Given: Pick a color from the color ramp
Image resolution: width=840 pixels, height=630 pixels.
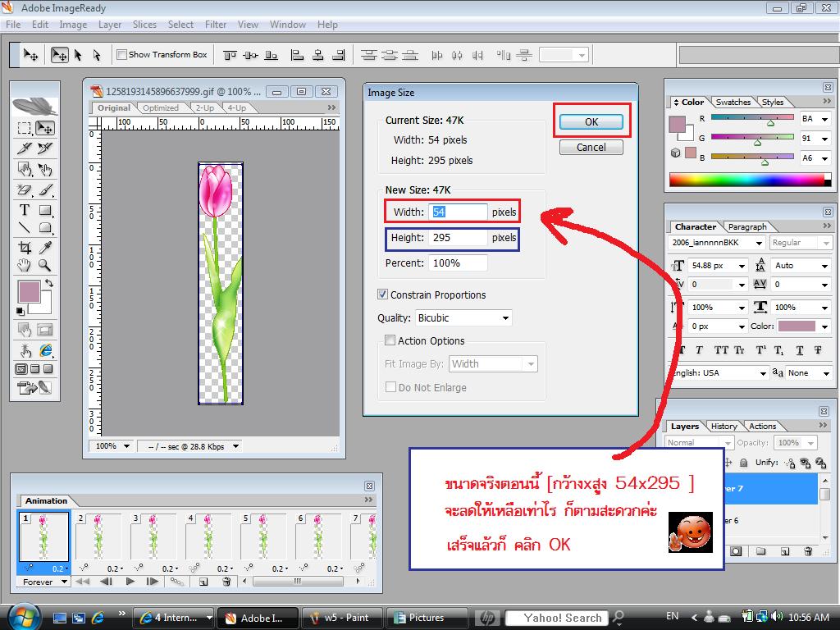Looking at the screenshot, I should point(750,180).
